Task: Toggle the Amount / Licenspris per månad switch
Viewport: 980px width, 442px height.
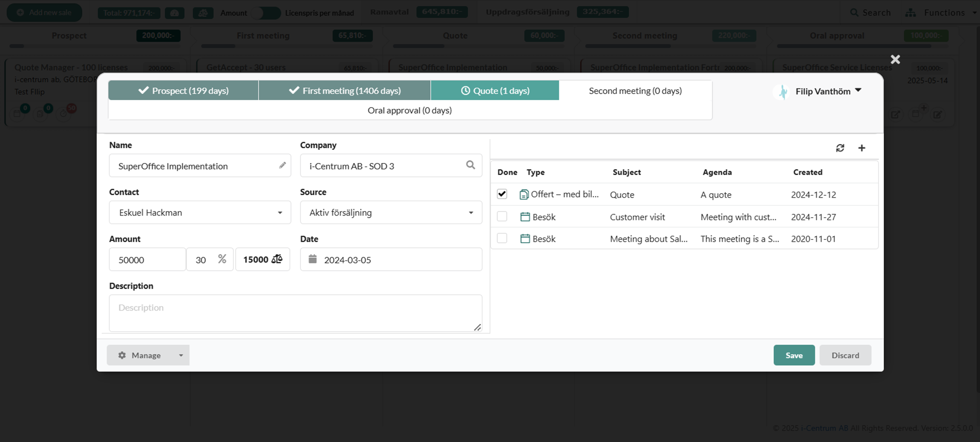Action: (266, 13)
